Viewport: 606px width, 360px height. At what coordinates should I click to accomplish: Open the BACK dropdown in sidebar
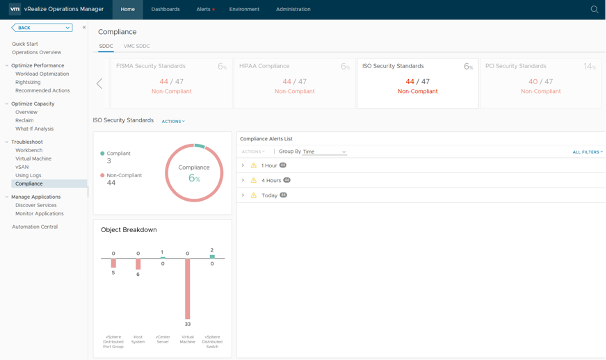[x=42, y=28]
